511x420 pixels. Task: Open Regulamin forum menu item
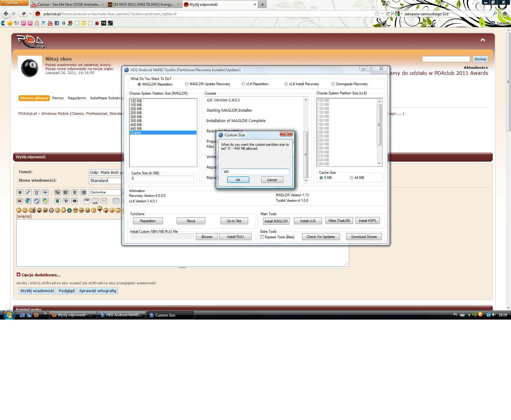coord(77,98)
